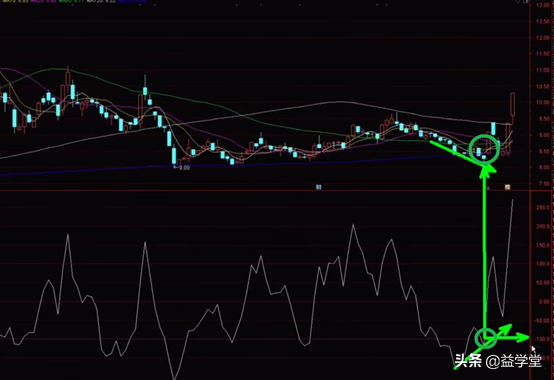Select the 11.00 price axis label
Viewport: 554px width, 380px height.
coord(542,70)
